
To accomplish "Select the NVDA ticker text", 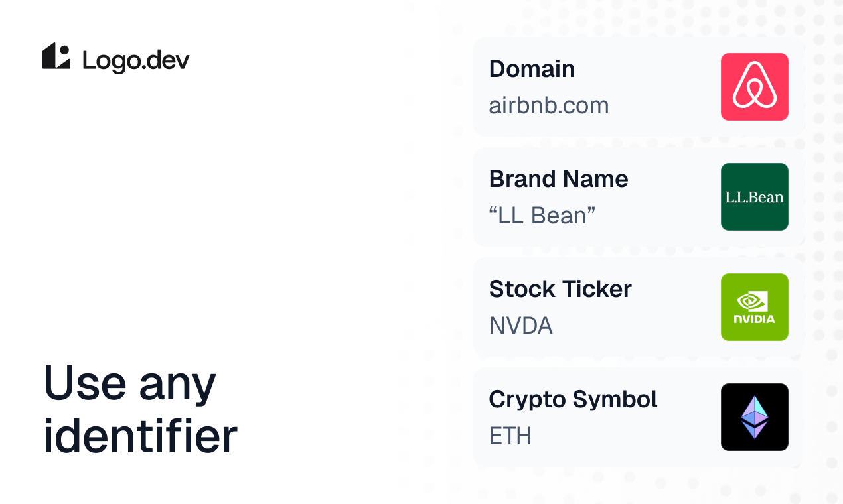I will pos(520,326).
